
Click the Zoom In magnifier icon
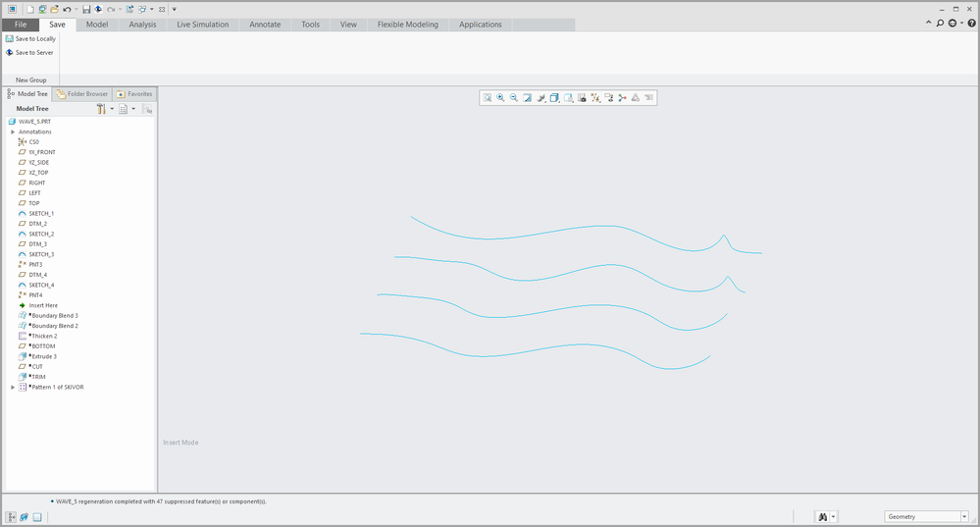pos(500,97)
